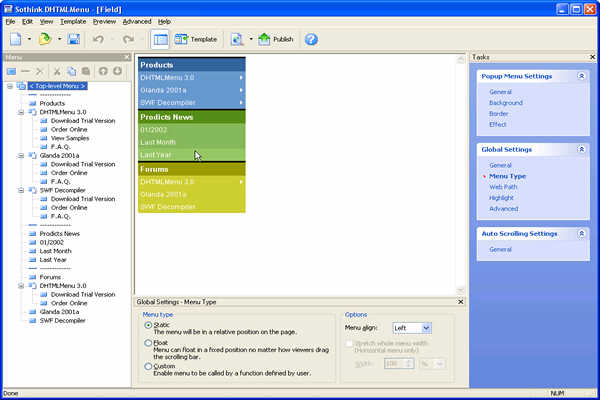Screen dimensions: 600x400
Task: Open the Edit menu
Action: click(x=27, y=22)
